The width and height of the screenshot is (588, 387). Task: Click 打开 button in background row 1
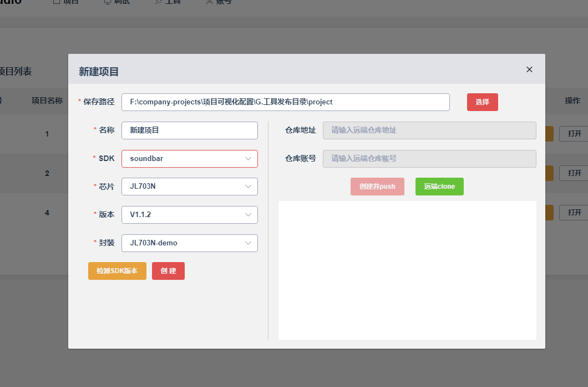click(x=574, y=134)
